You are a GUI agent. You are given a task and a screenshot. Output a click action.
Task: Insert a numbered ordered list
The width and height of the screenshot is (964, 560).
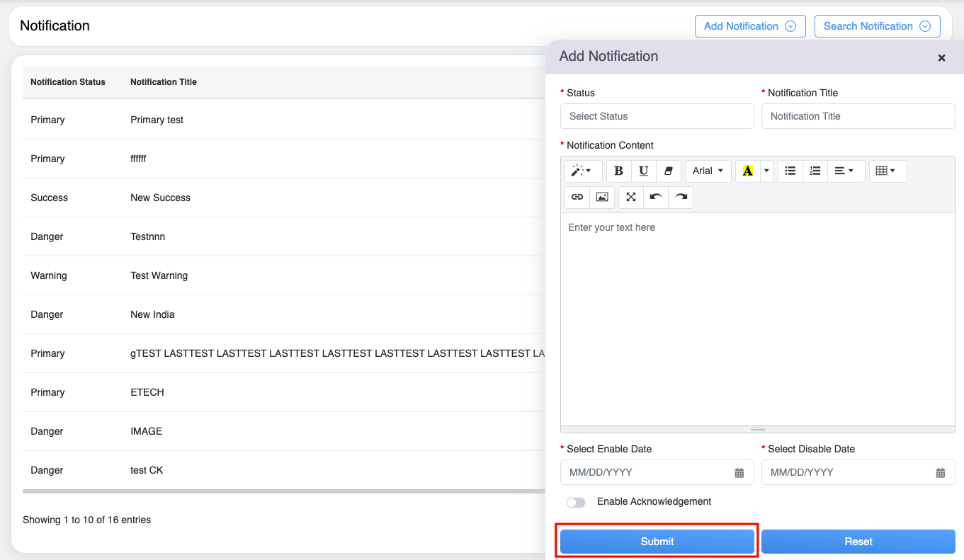(x=815, y=171)
